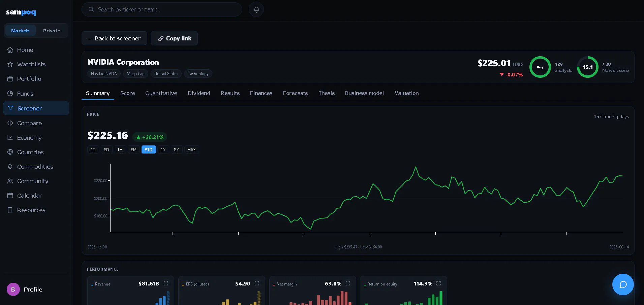The image size is (644, 305).
Task: Open the Forecasts tab
Action: [x=296, y=93]
